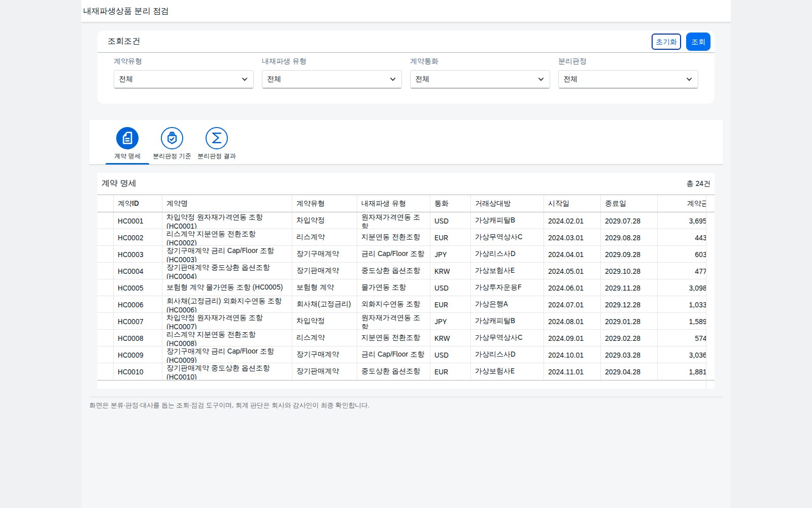This screenshot has height=508, width=812.
Task: Open the 분리판정 결과 sigma icon
Action: pos(217,138)
